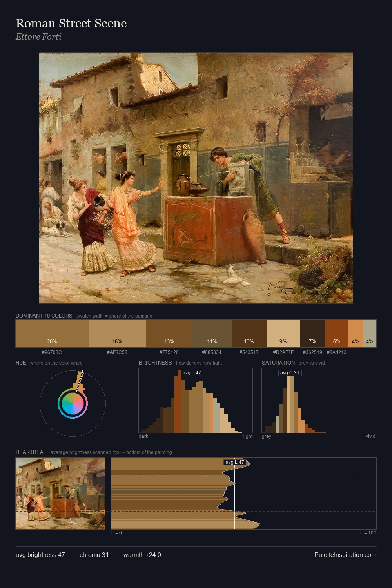Click the hue color wheel
The width and height of the screenshot is (392, 588).
click(73, 403)
